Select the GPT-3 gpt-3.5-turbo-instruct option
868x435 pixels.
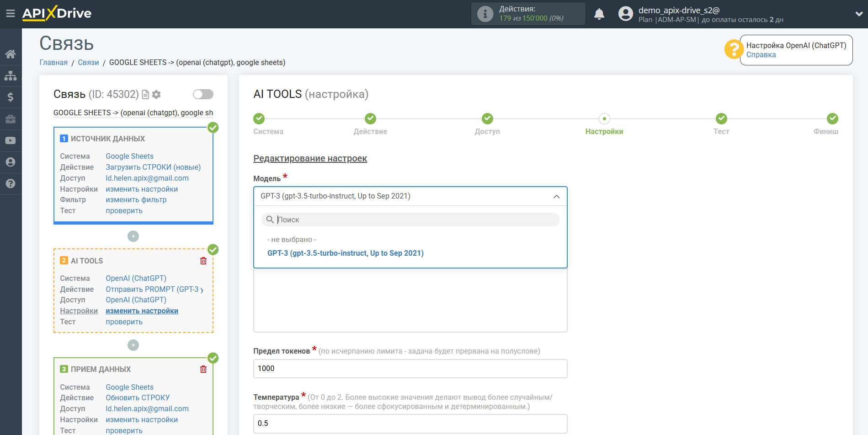pos(345,253)
